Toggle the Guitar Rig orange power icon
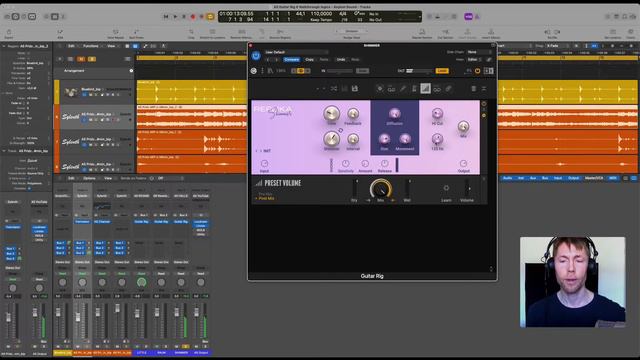 click(x=477, y=71)
